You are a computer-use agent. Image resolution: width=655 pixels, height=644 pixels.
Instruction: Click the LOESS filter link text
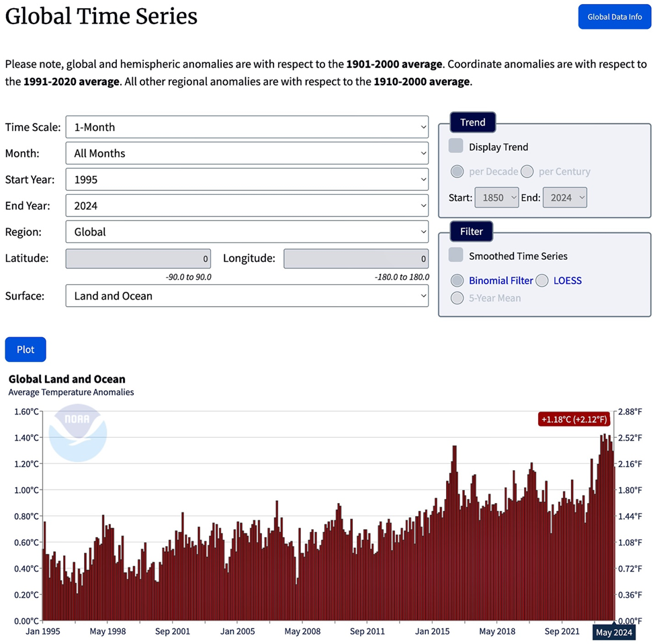click(567, 281)
